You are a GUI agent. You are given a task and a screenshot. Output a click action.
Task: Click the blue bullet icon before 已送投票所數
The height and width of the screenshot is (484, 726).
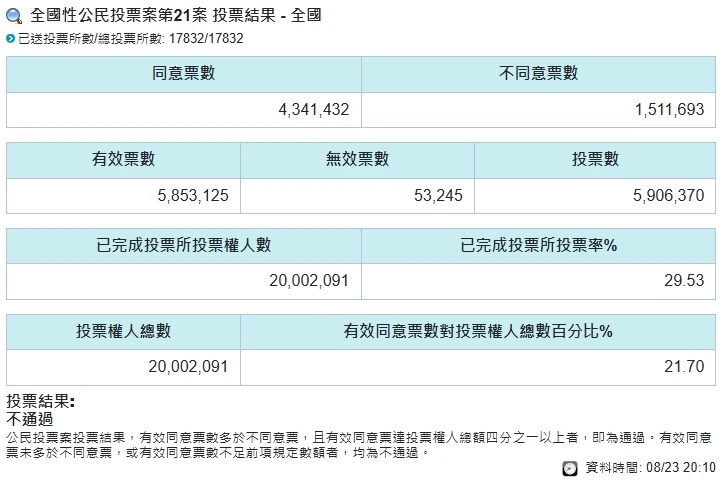[x=11, y=39]
